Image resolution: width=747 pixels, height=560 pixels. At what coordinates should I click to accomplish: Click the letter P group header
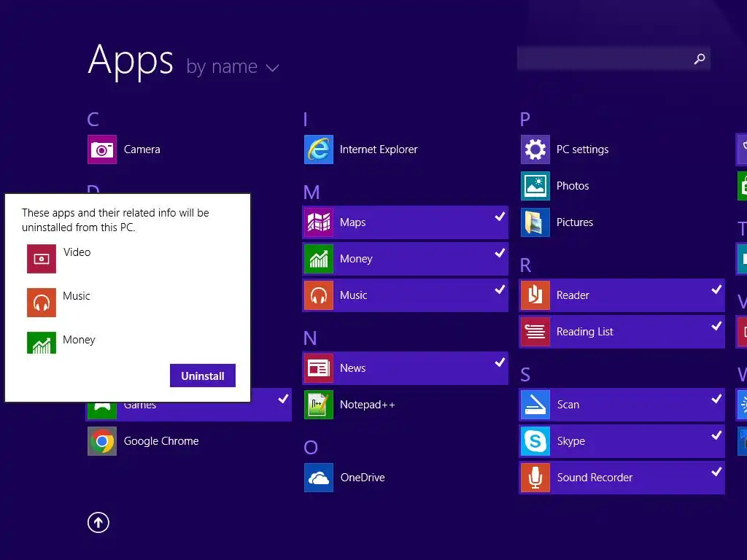(x=525, y=120)
